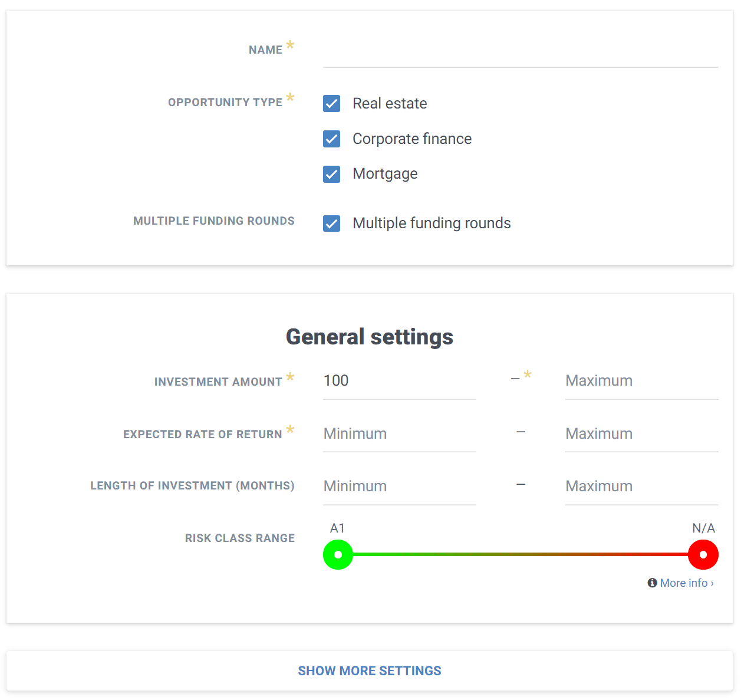Click the Mortgage label text
Screen dimensions: 741x700
385,174
